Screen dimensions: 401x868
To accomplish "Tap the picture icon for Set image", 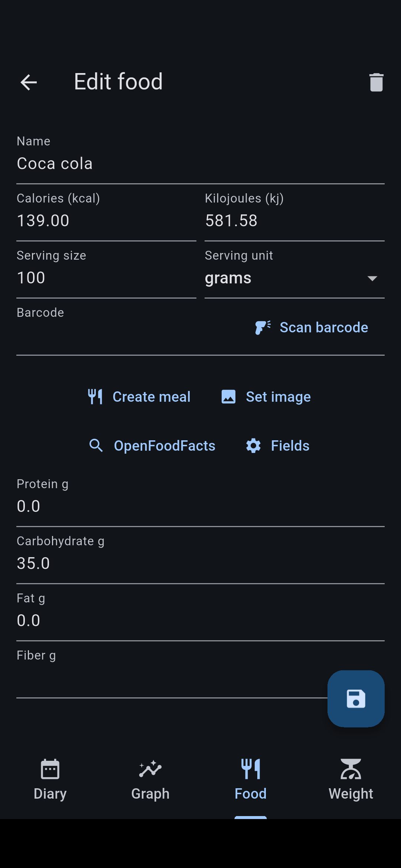I will point(228,397).
